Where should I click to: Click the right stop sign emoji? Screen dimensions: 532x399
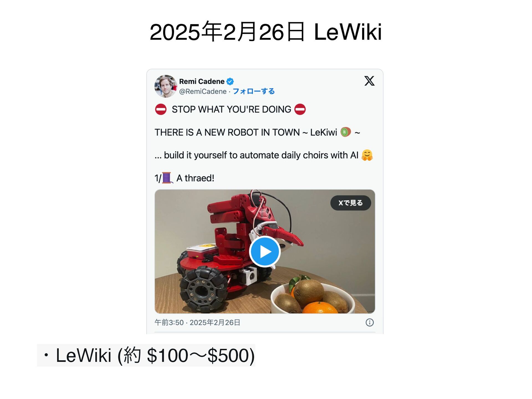(x=300, y=109)
